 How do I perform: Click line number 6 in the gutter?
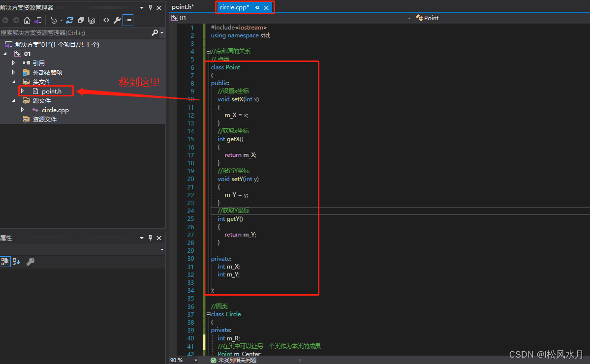click(192, 68)
